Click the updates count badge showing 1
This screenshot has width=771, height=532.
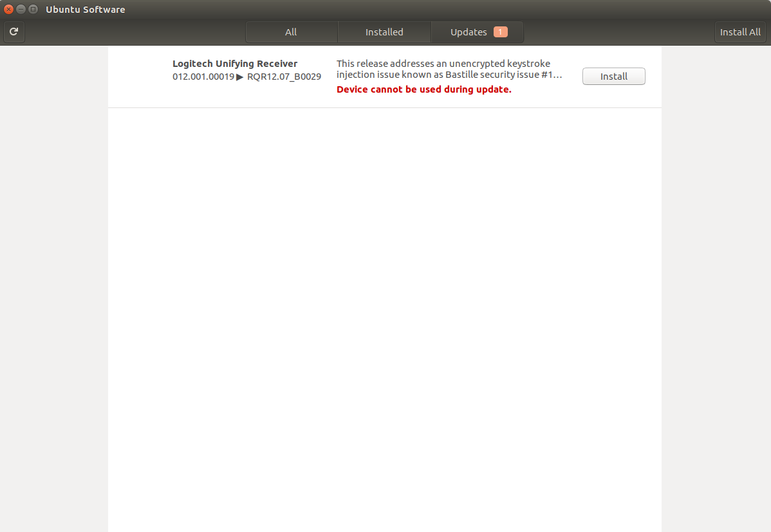501,32
